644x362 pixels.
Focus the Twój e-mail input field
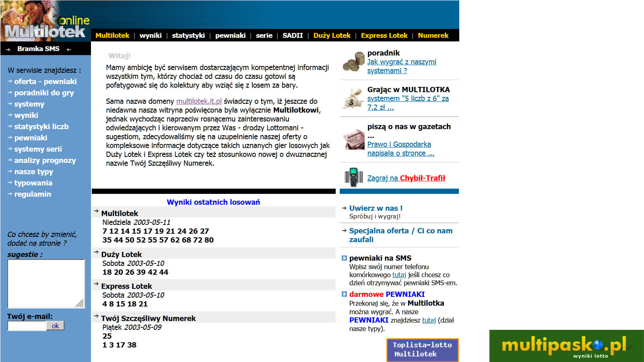click(27, 326)
